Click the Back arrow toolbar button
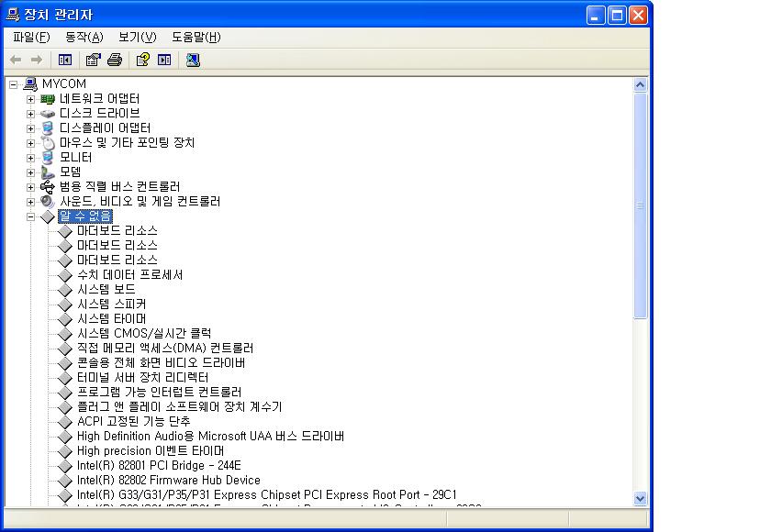This screenshot has height=532, width=771. click(x=16, y=60)
